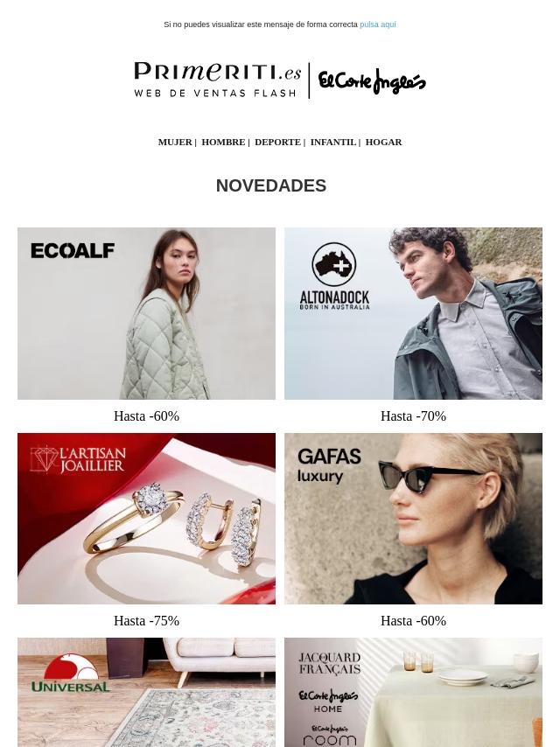Screen dimensions: 560x747
Task: Click the Universal brand logo
Action: point(71,673)
